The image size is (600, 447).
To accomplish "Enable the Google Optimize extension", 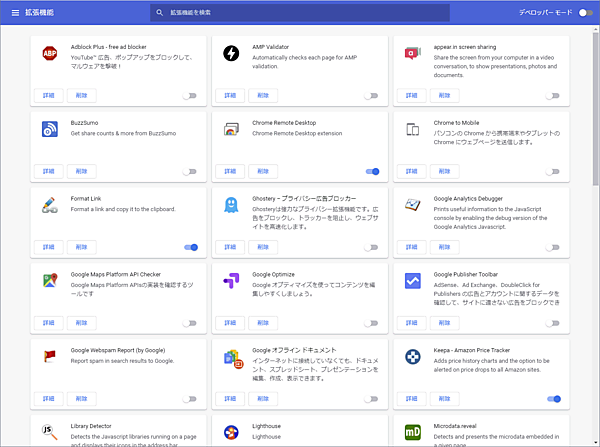I will pyautogui.click(x=371, y=323).
